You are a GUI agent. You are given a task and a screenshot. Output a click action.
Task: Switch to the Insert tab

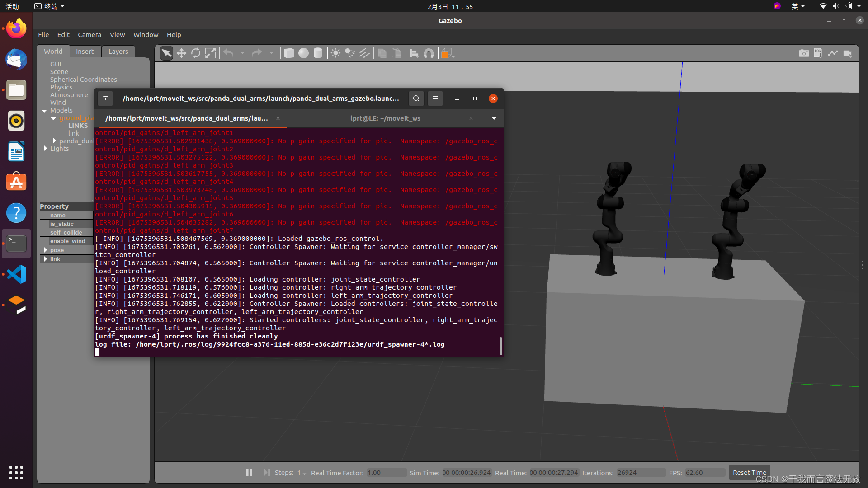[85, 52]
